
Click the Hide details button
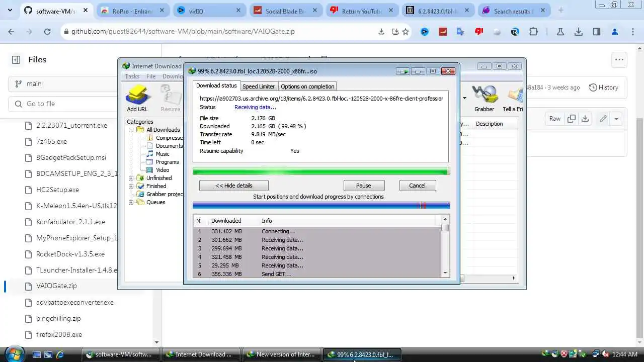pyautogui.click(x=234, y=186)
